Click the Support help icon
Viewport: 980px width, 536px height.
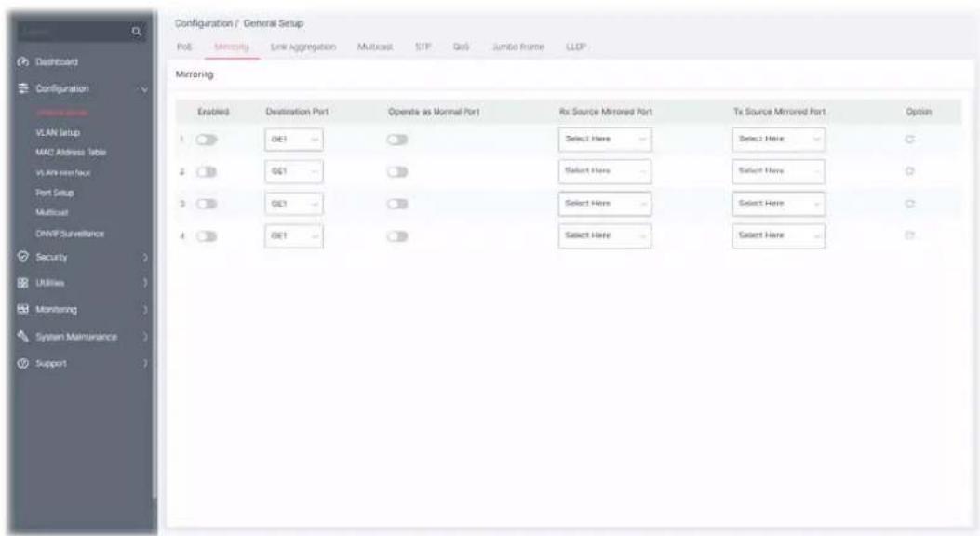(23, 364)
